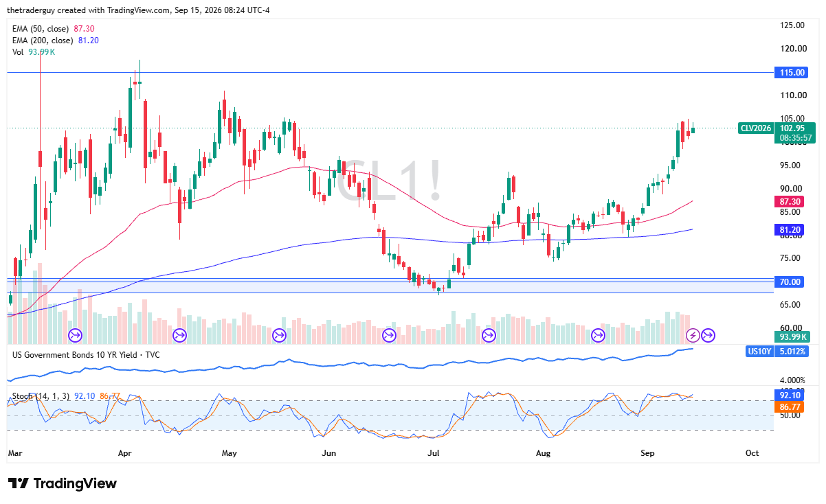Image resolution: width=826 pixels, height=504 pixels.
Task: Click the EMA 200 value 81.20 in legend
Action: pyautogui.click(x=88, y=40)
